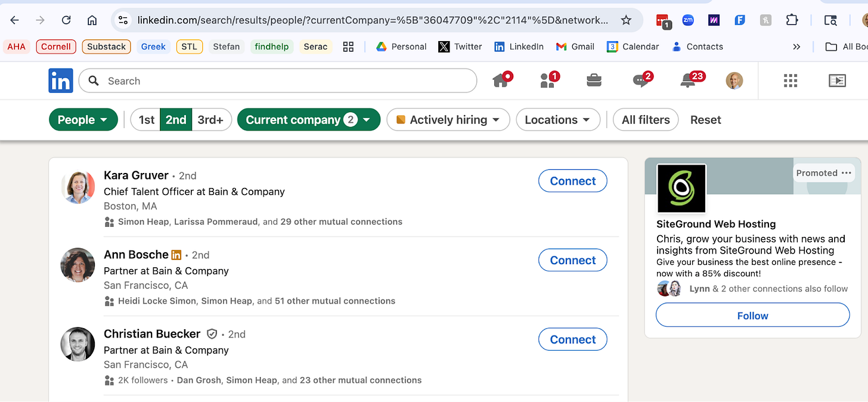
Task: Open the Gmail bookmark
Action: 575,47
